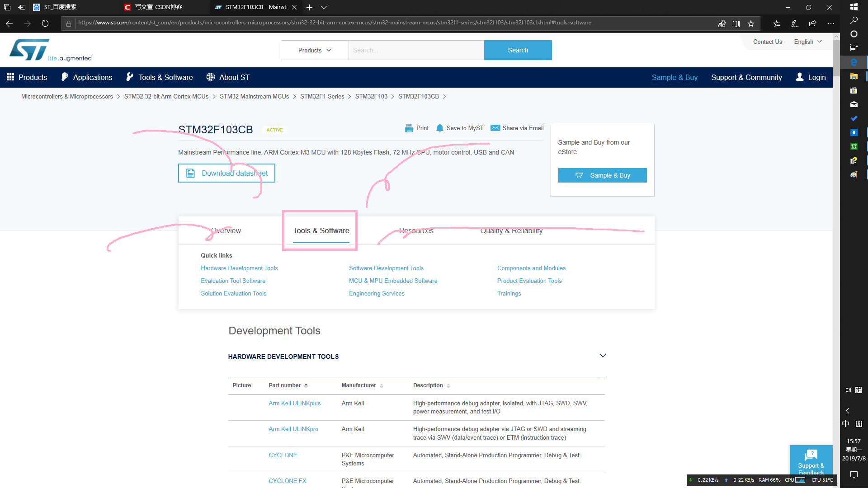This screenshot has width=868, height=488.
Task: Sort table by Description
Action: coord(431,385)
